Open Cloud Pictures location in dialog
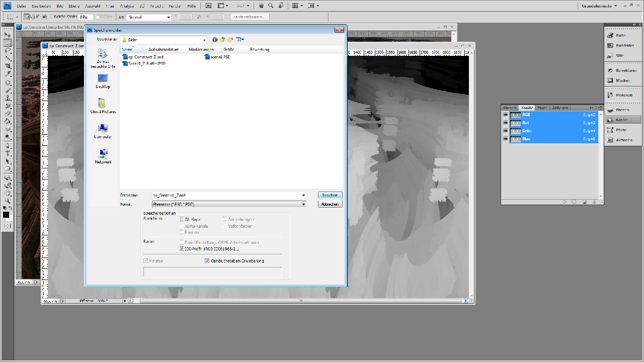Image resolution: width=644 pixels, height=362 pixels. pyautogui.click(x=103, y=106)
